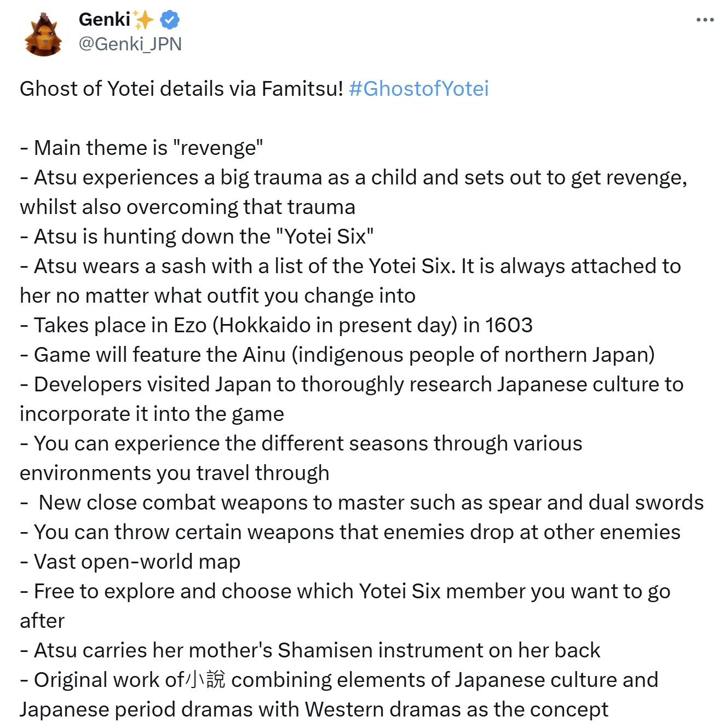The image size is (725, 728).
Task: Click the 'Free to explore and choose' line
Action: click(x=345, y=591)
